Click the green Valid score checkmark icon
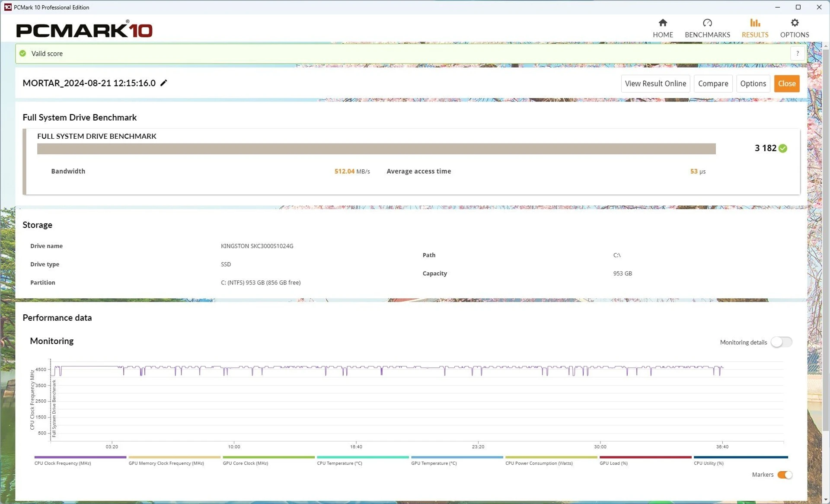 pos(23,54)
